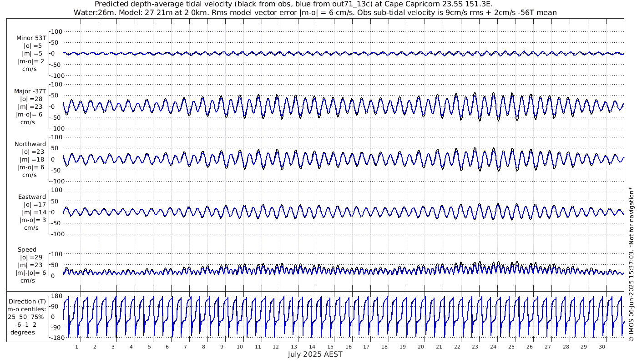Click the "degrees" unit label
This screenshot has height=364, width=637.
click(23, 332)
